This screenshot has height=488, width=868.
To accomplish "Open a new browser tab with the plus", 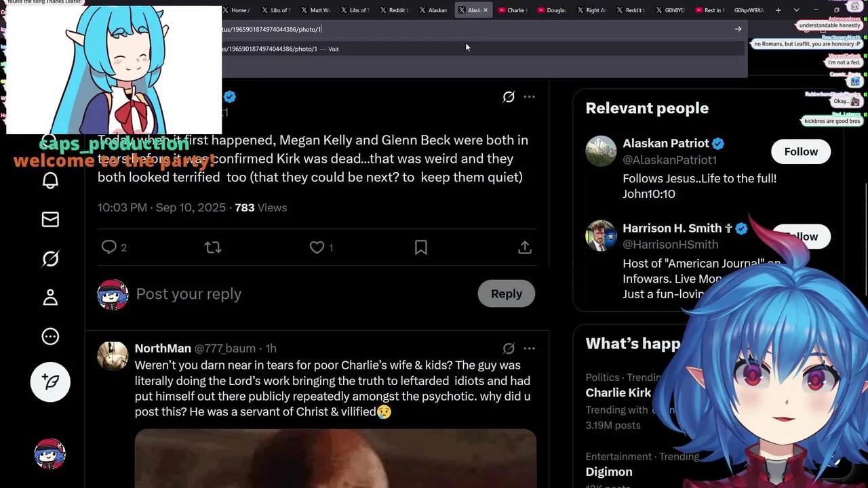I will tap(778, 10).
